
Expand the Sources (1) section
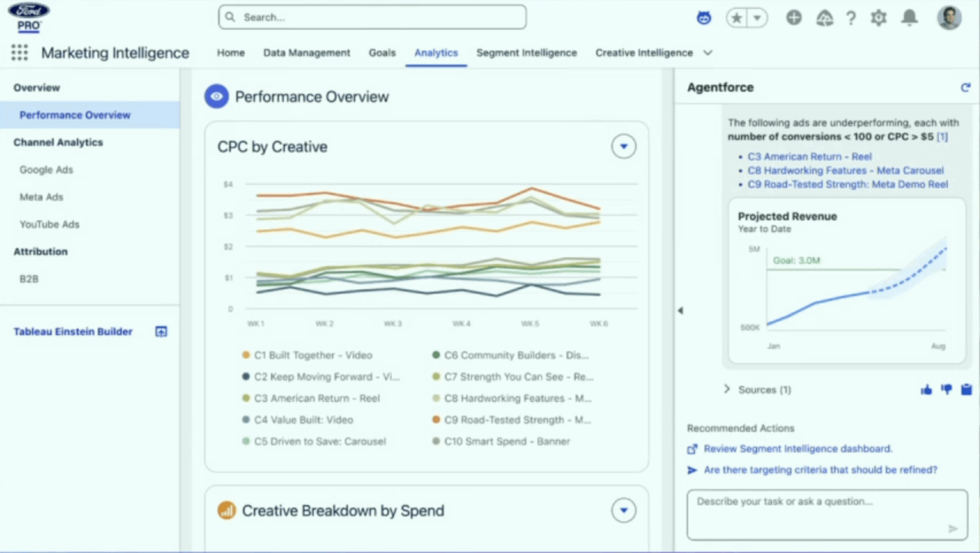[758, 390]
